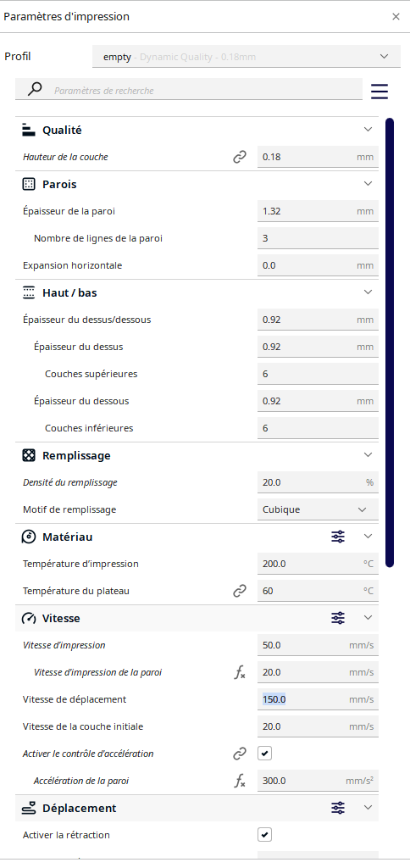Click the search magnifier icon
Screen dimensions: 410x868
coord(35,88)
